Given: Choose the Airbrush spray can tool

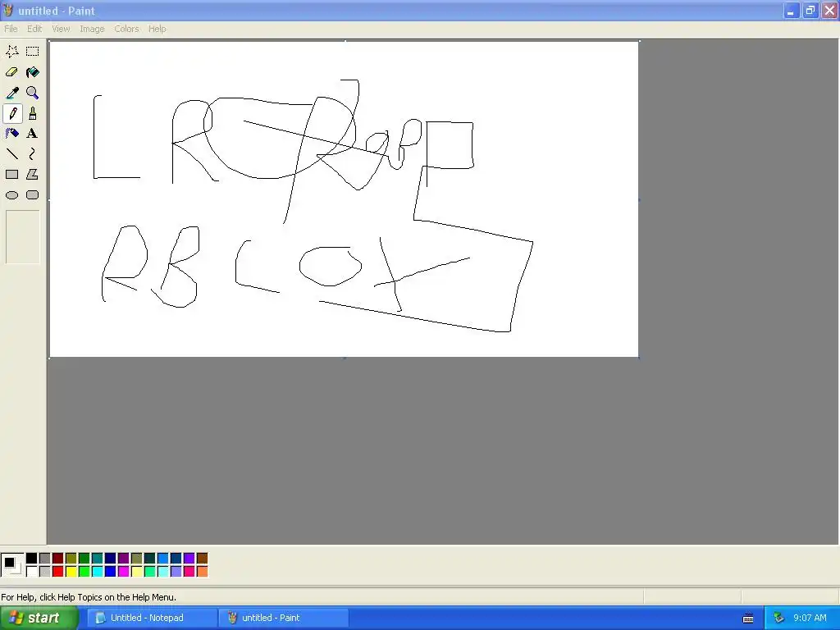Looking at the screenshot, I should click(x=11, y=134).
